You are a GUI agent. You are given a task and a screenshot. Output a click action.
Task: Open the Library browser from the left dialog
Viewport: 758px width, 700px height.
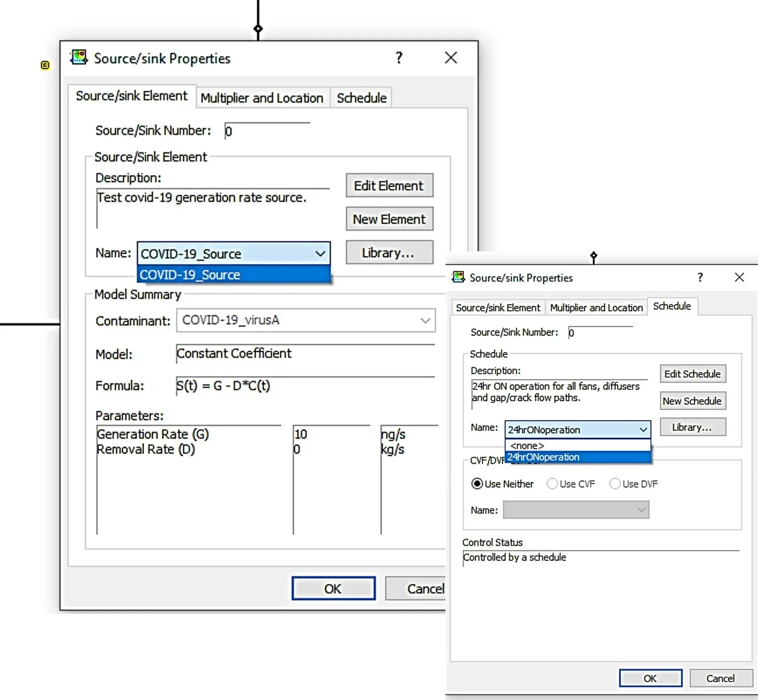pyautogui.click(x=389, y=252)
